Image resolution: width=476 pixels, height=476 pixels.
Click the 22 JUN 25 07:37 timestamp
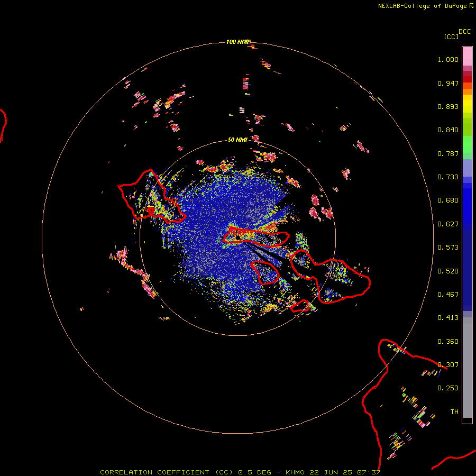coord(345,472)
